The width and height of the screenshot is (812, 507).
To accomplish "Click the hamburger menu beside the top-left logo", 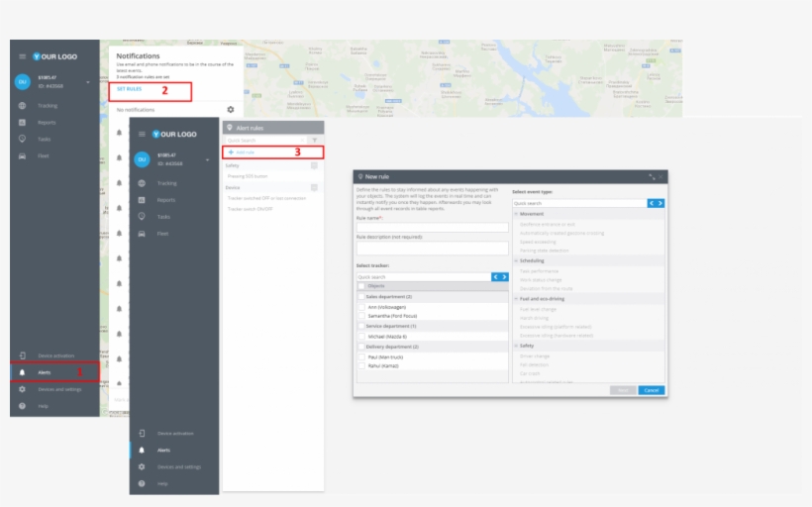I will click(23, 56).
